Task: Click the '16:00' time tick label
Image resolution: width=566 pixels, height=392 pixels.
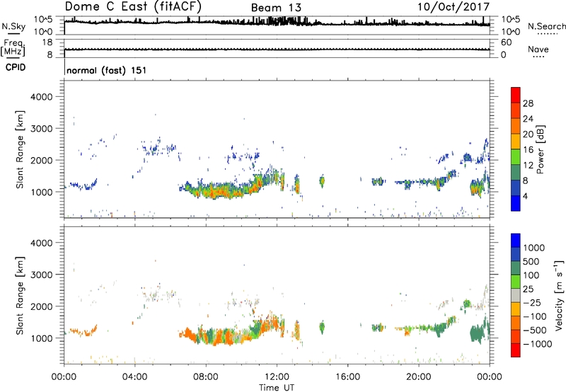Action: click(347, 377)
